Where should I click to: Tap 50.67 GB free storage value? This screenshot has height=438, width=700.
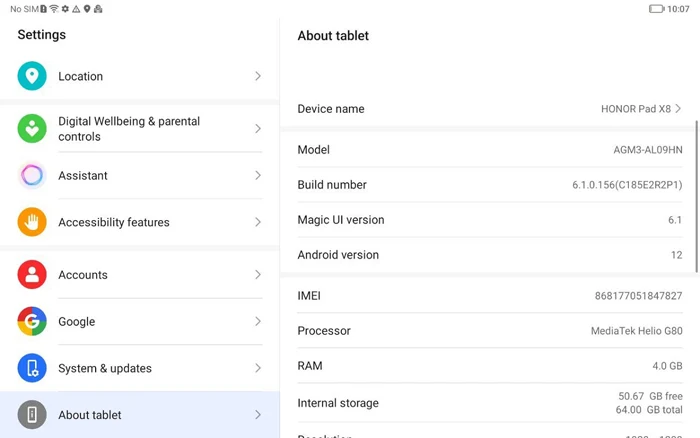point(650,396)
